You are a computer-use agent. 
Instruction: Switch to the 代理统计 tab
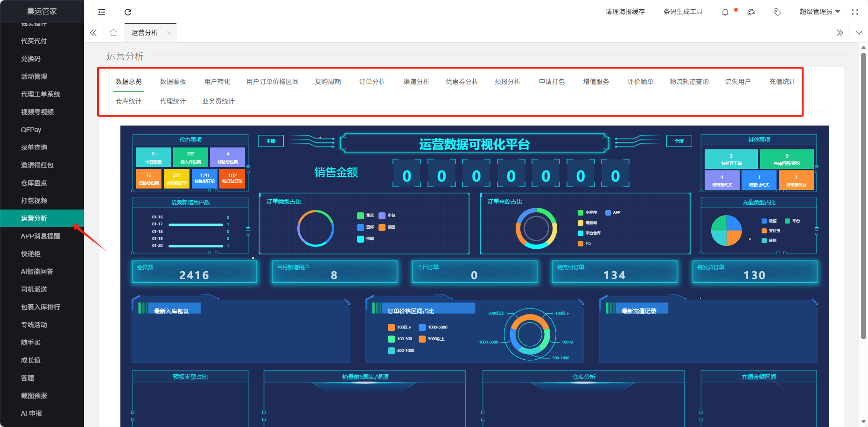173,101
